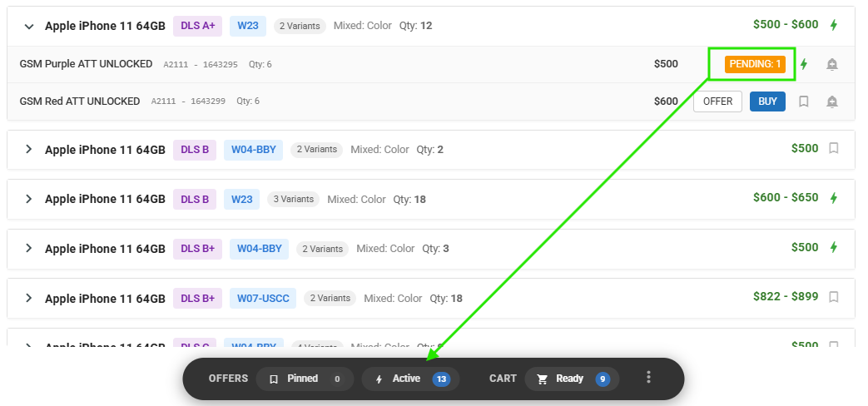The height and width of the screenshot is (406, 868).
Task: Click the $500 - $600 price range
Action: 786,24
